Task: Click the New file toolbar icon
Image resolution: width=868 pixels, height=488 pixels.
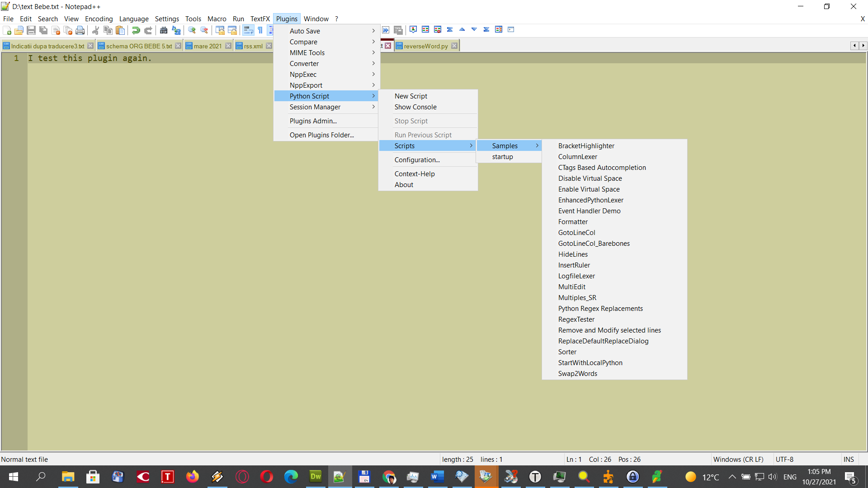Action: click(7, 30)
